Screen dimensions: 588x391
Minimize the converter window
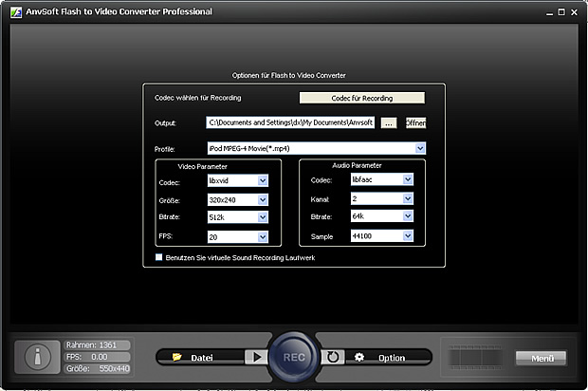coord(549,12)
